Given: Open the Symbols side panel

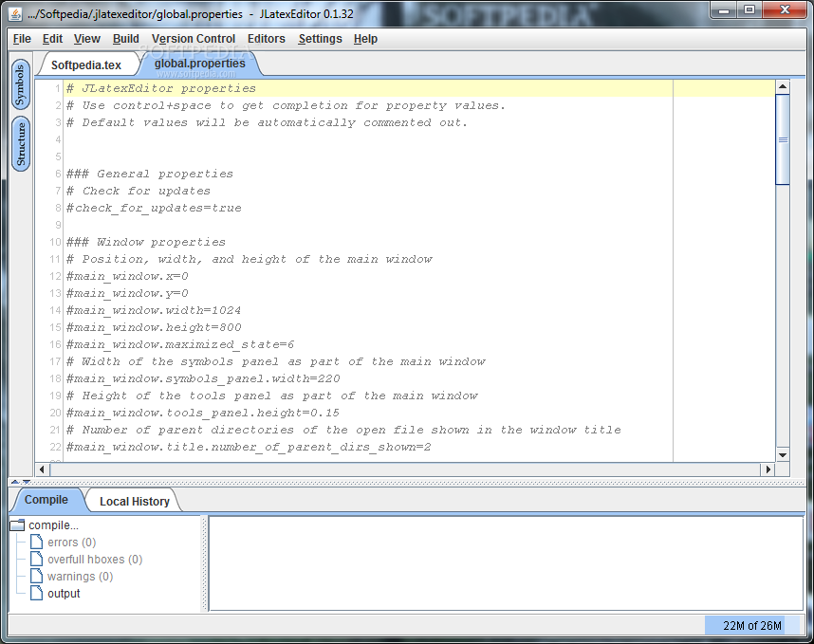Looking at the screenshot, I should tap(20, 84).
